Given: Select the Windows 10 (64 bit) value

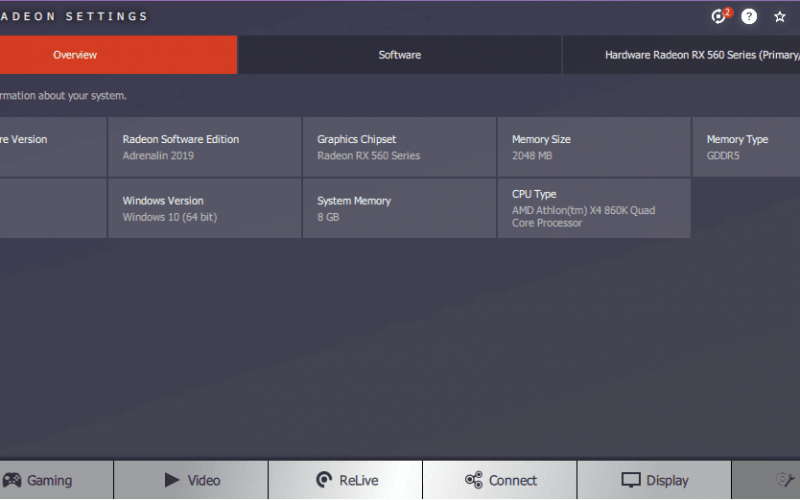Looking at the screenshot, I should (x=169, y=217).
